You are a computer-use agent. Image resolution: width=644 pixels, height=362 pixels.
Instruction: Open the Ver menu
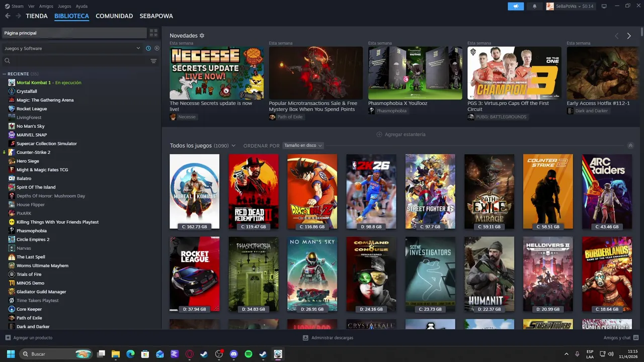point(31,6)
